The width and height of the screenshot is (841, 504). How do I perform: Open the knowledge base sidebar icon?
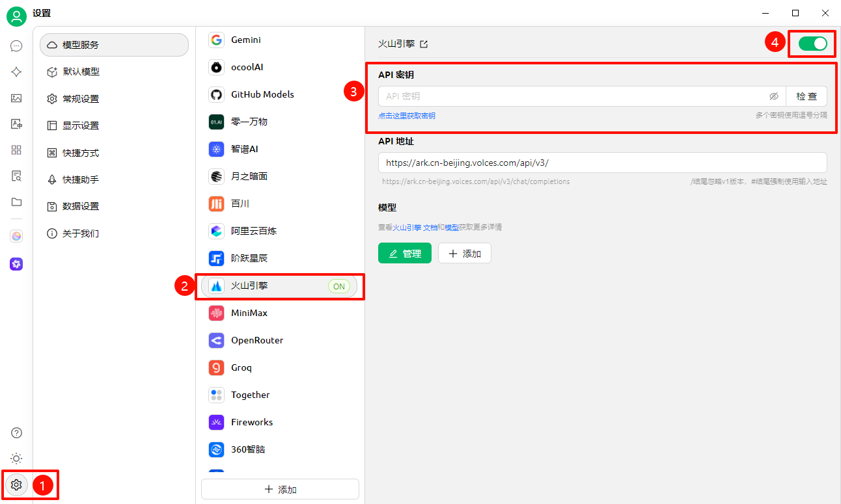16,176
